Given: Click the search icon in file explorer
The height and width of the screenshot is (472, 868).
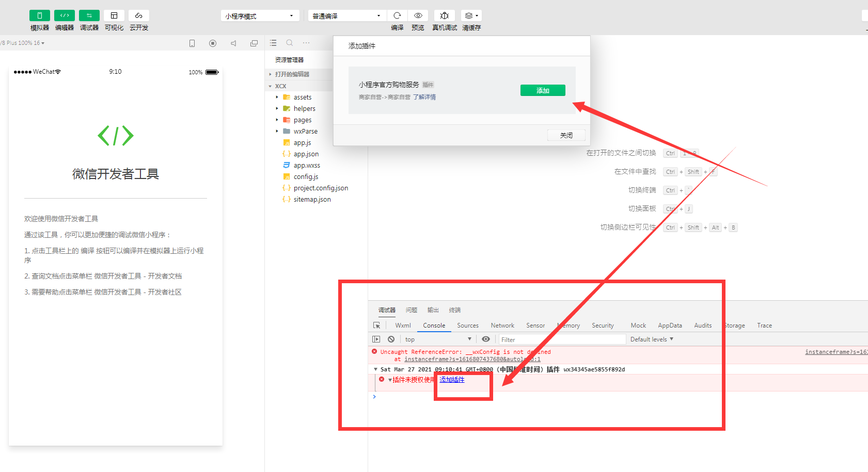Looking at the screenshot, I should (290, 43).
